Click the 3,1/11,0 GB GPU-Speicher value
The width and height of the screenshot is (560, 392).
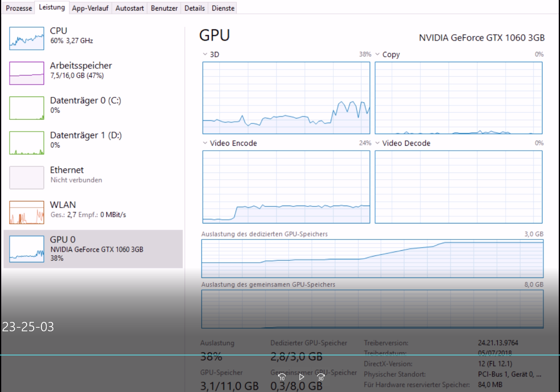[229, 386]
